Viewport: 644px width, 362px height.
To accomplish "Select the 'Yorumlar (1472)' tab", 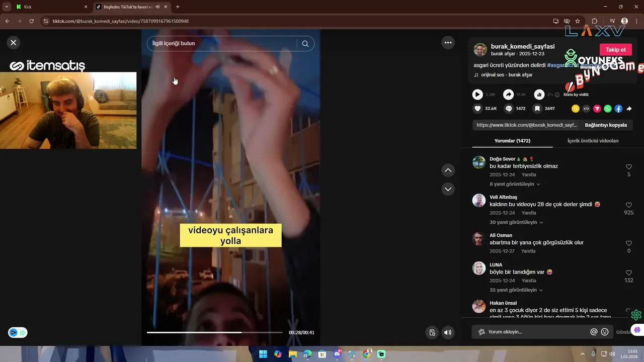I will pos(512,141).
